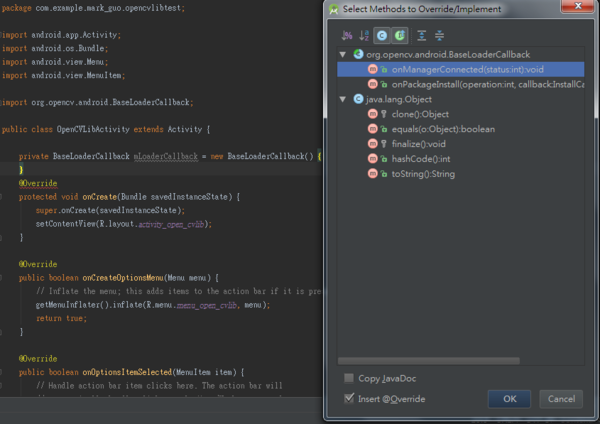
Task: Toggle the show classes icon
Action: (382, 35)
